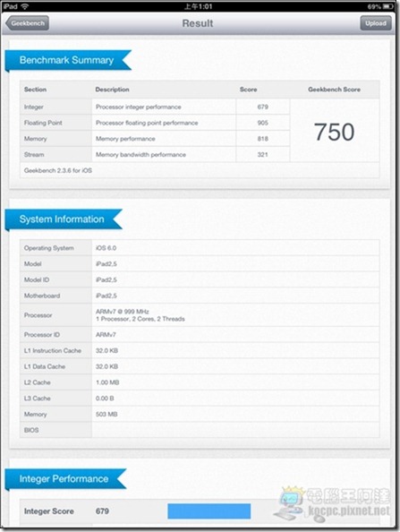This screenshot has width=400, height=532.
Task: Tap the Geekbench Score column header
Action: [x=335, y=90]
